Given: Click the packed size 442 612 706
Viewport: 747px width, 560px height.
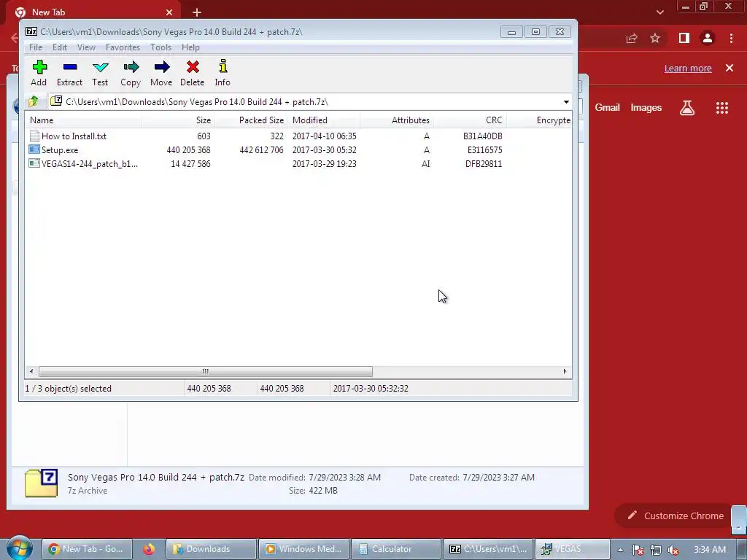Looking at the screenshot, I should pos(261,150).
